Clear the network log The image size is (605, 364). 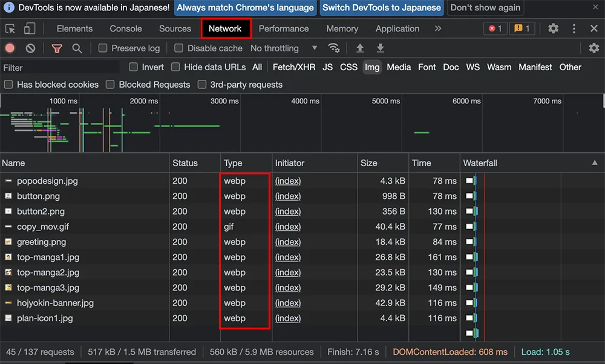pyautogui.click(x=30, y=48)
